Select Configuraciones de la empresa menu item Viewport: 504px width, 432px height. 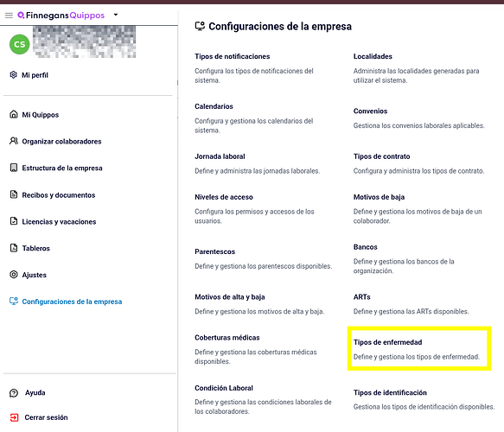point(72,302)
